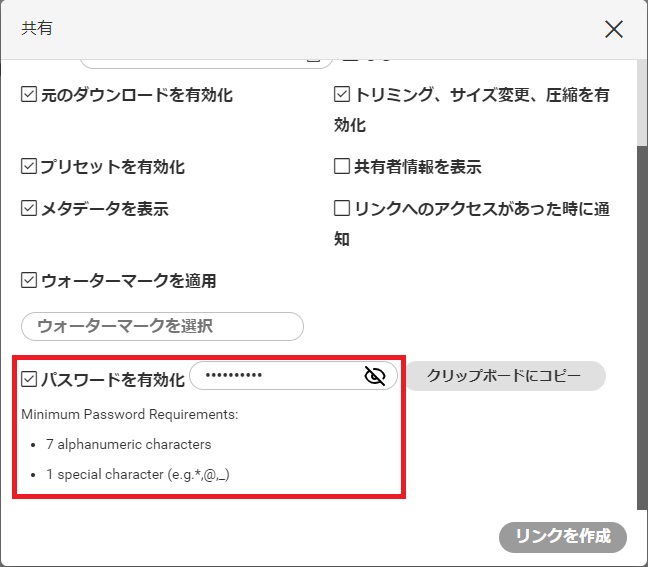The image size is (648, 567).
Task: Disable the プリセットを有効化 option
Action: pos(29,167)
